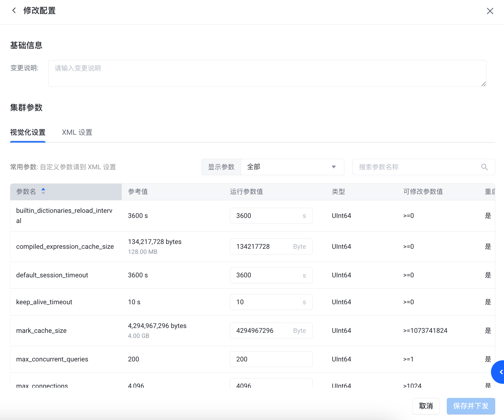
Task: Click the keep_alive_timeout value input
Action: pyautogui.click(x=266, y=302)
